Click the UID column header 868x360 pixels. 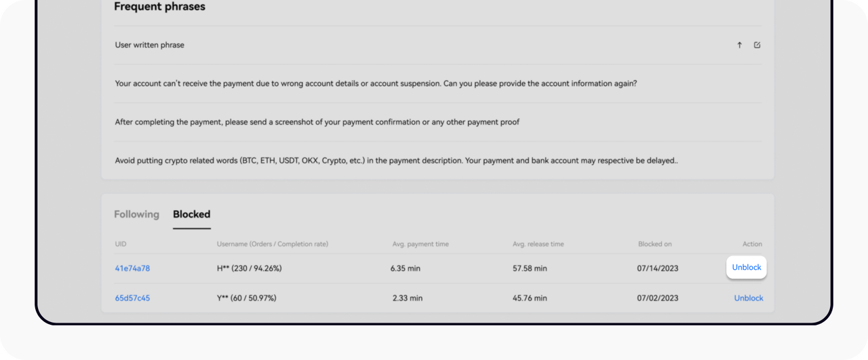pos(121,244)
